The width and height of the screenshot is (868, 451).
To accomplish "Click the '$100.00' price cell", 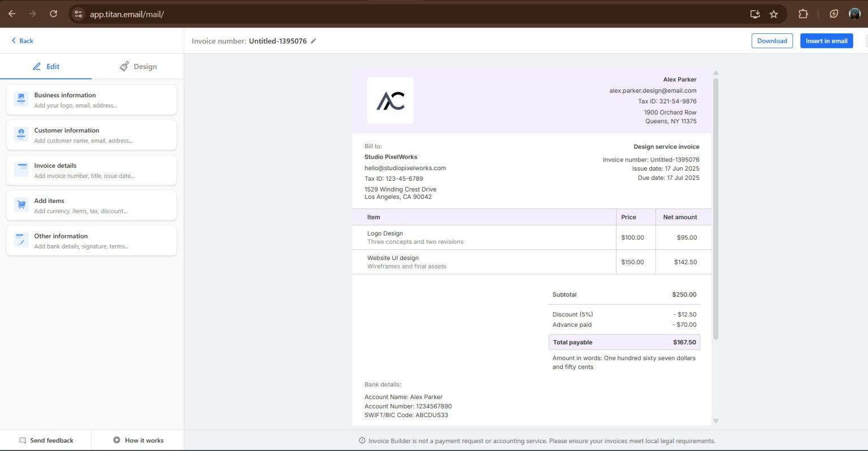I will pos(636,237).
